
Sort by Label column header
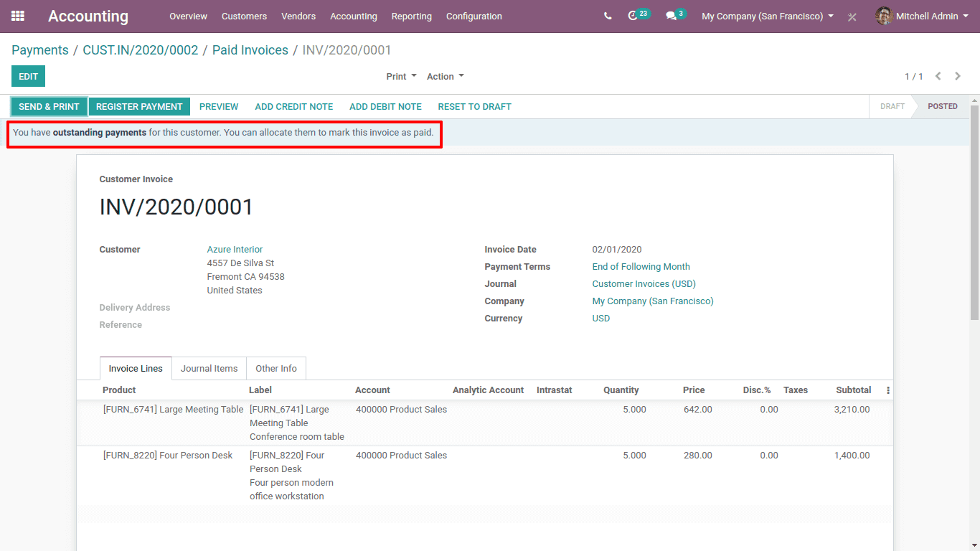[260, 390]
